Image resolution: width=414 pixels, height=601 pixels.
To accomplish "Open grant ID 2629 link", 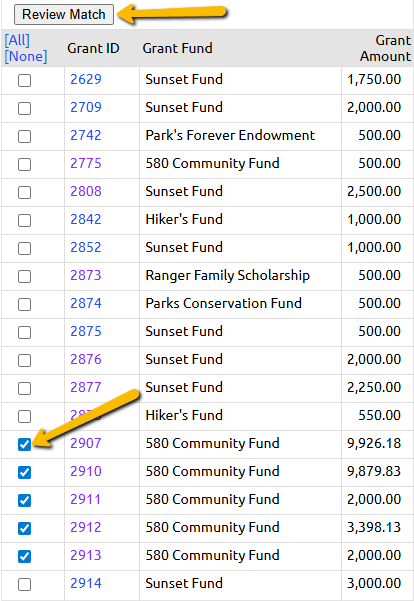I will (86, 79).
